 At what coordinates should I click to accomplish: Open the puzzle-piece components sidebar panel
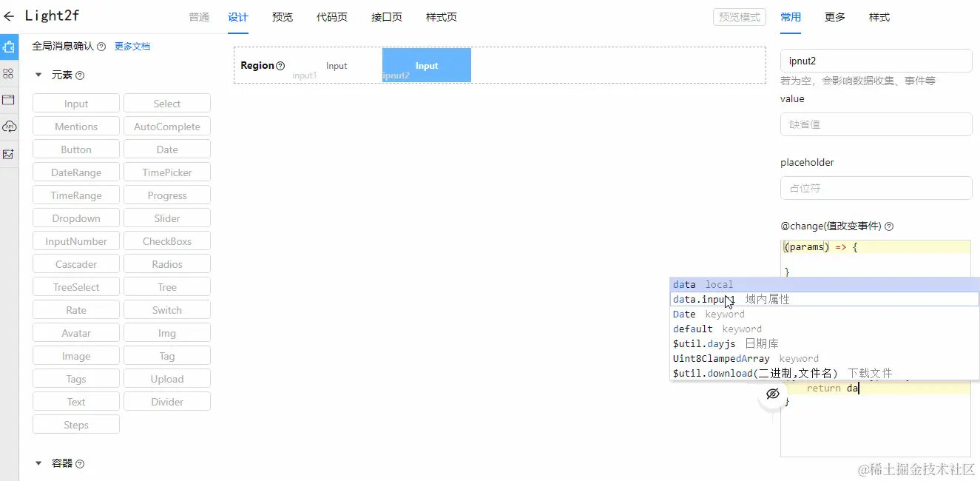pyautogui.click(x=9, y=47)
